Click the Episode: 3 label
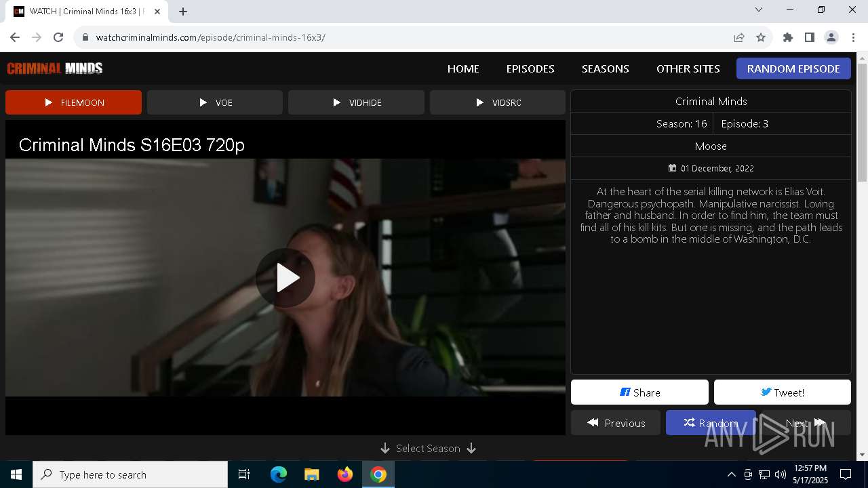The height and width of the screenshot is (488, 868). click(745, 123)
